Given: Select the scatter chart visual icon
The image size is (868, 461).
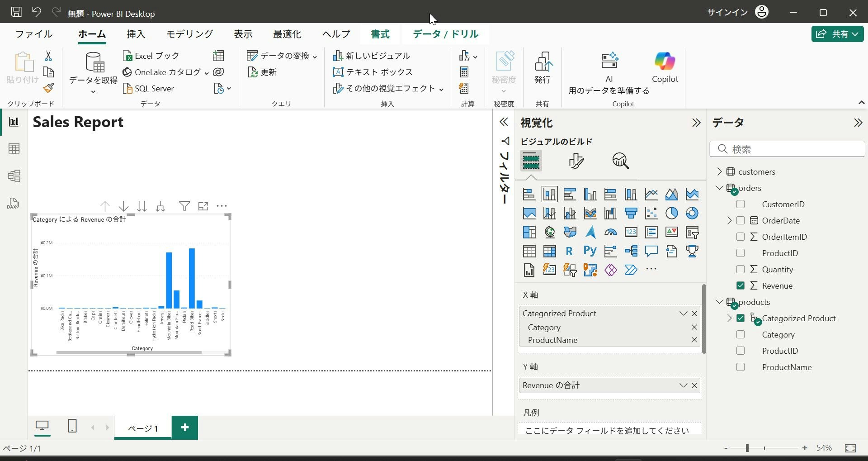Looking at the screenshot, I should pos(651,213).
